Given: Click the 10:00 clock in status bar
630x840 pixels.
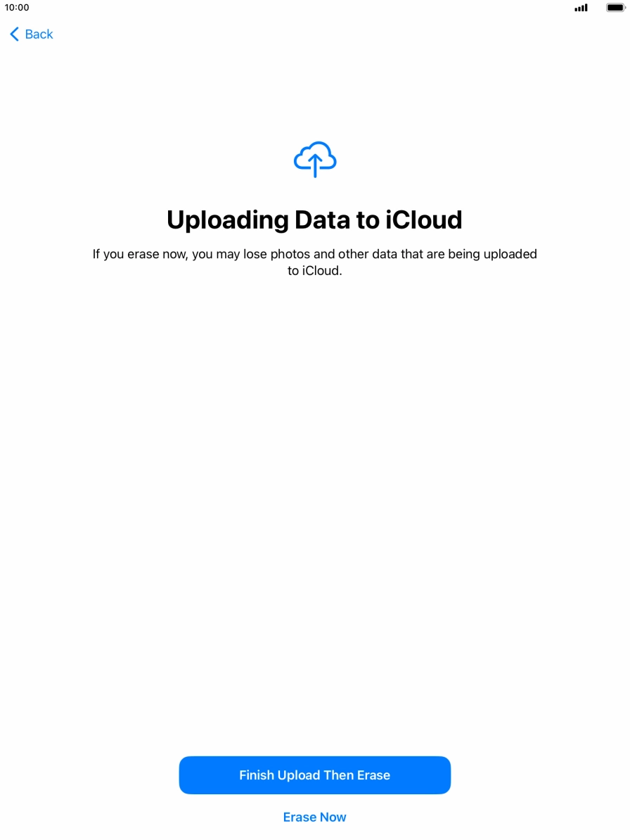Looking at the screenshot, I should point(17,8).
